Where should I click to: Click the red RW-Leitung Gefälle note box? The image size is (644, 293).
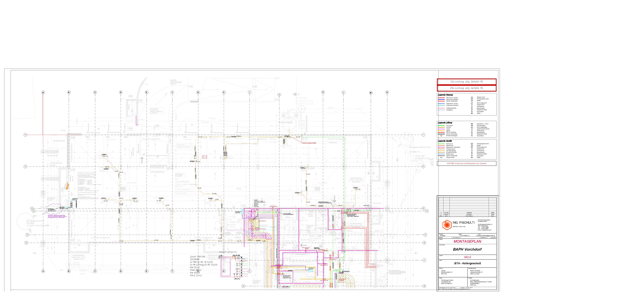[467, 88]
